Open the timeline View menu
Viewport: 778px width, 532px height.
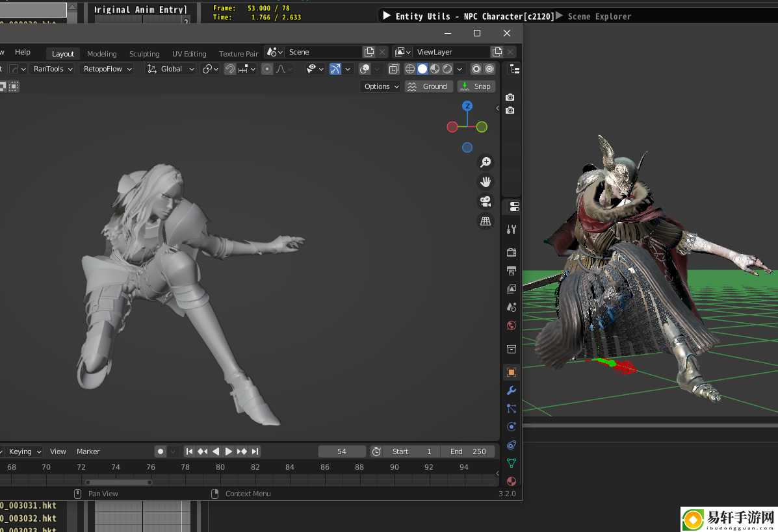(x=58, y=451)
